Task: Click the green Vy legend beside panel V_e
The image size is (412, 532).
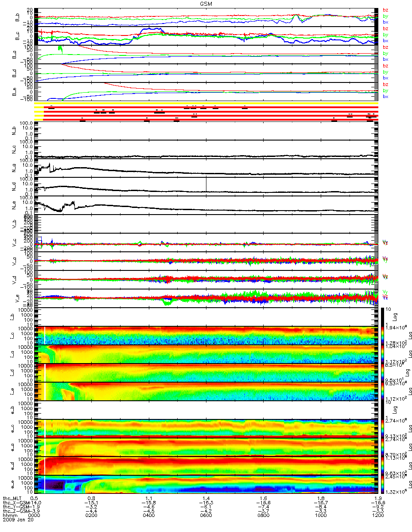Action: (x=385, y=291)
